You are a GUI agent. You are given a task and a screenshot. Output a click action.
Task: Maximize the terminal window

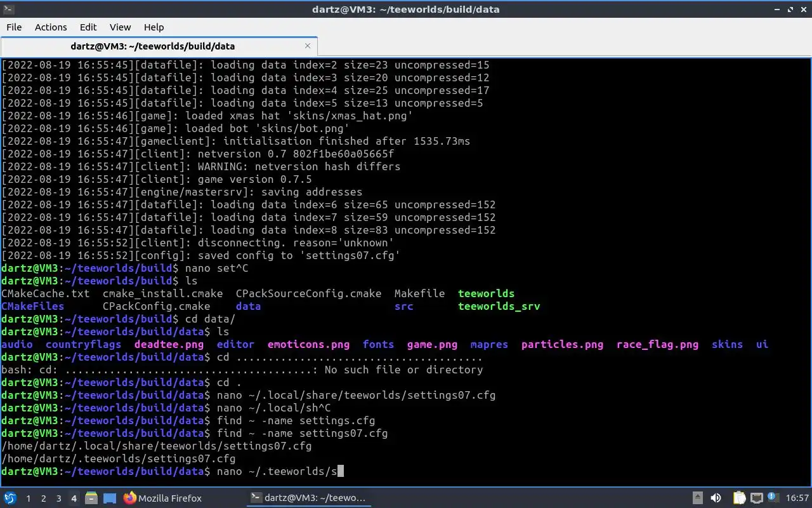pyautogui.click(x=790, y=10)
